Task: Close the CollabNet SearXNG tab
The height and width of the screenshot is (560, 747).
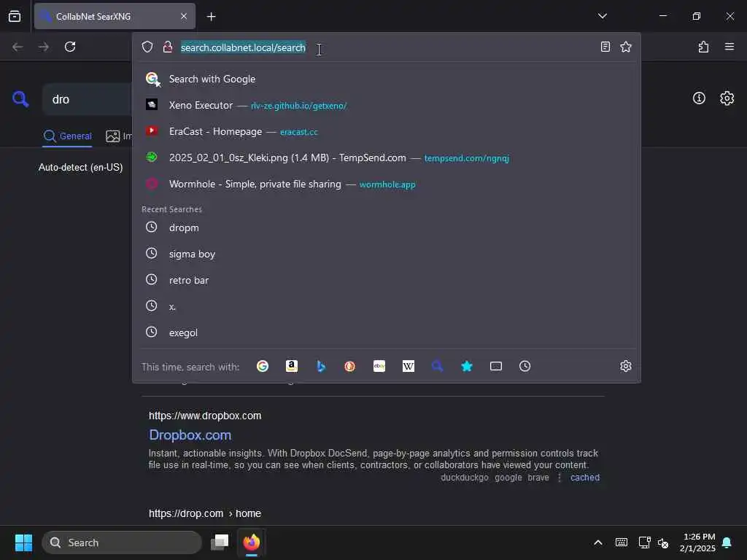Action: [x=183, y=16]
